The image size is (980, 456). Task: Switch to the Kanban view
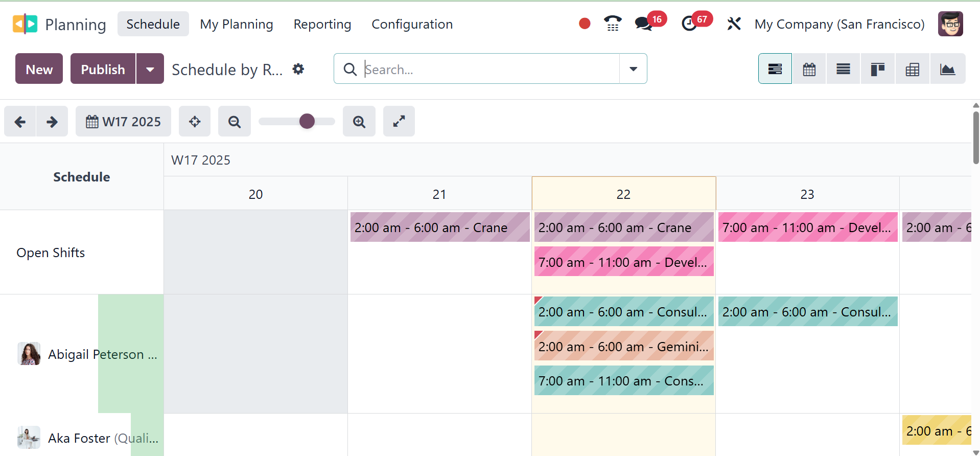point(877,69)
